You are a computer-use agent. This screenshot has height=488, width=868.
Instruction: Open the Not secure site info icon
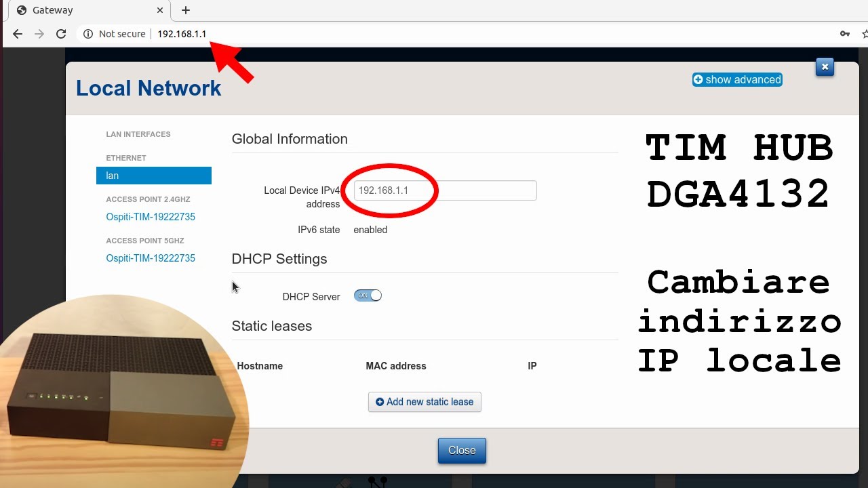(88, 34)
